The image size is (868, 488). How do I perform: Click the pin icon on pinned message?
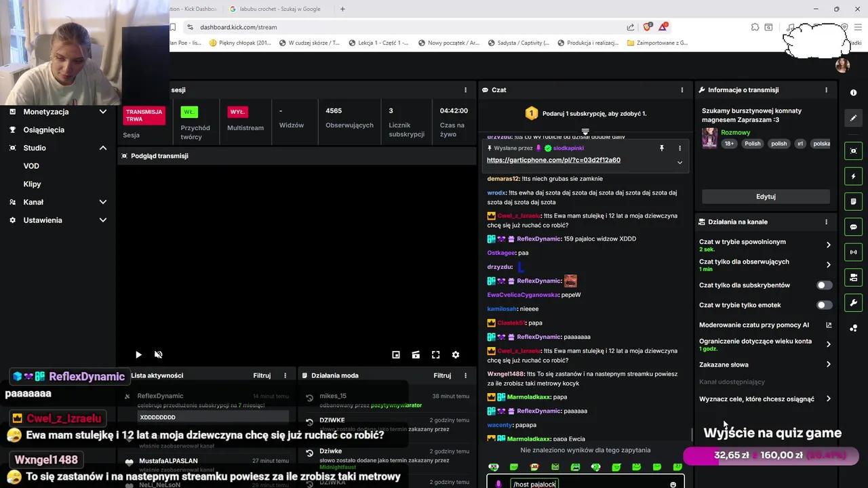click(662, 148)
